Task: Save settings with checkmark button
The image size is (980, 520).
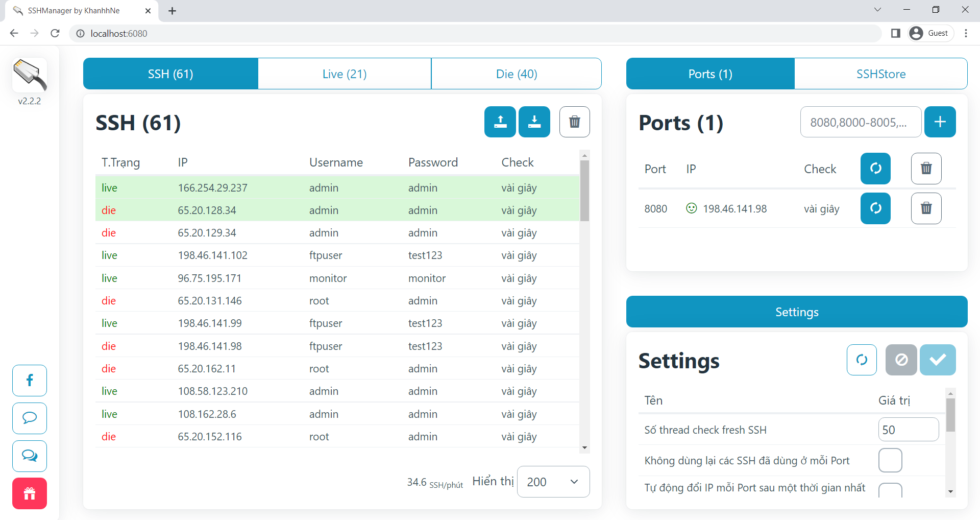Action: click(938, 360)
